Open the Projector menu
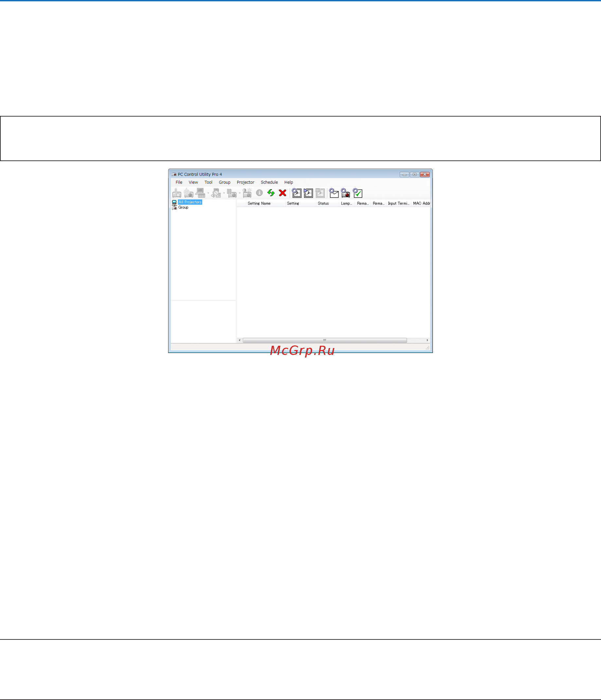The height and width of the screenshot is (700, 601). click(245, 182)
